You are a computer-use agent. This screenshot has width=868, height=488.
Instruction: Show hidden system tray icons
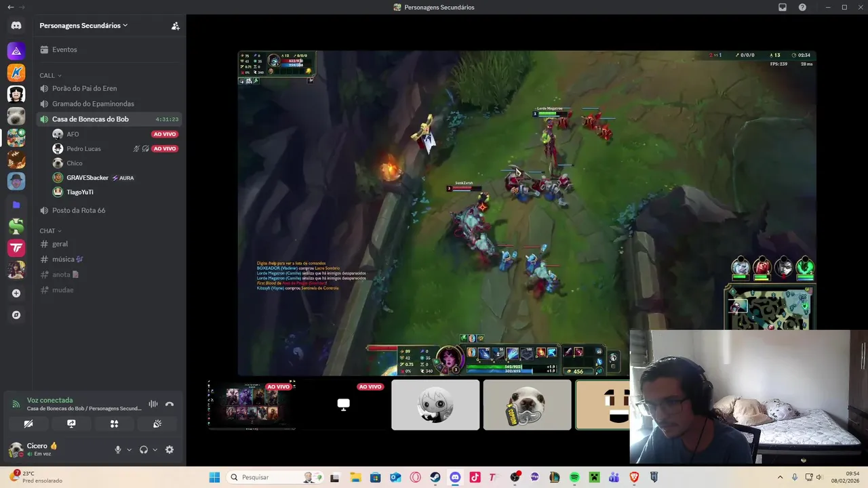(x=780, y=477)
